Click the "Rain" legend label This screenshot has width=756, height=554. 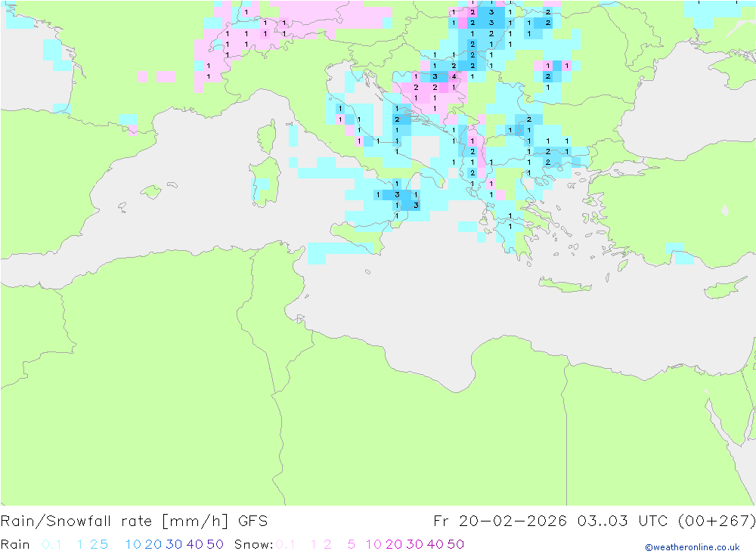point(15,544)
